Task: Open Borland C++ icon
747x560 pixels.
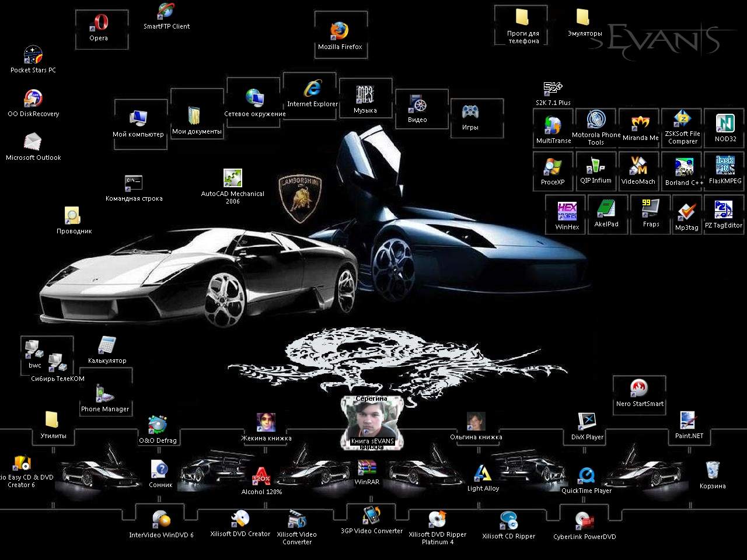Action: pos(684,167)
